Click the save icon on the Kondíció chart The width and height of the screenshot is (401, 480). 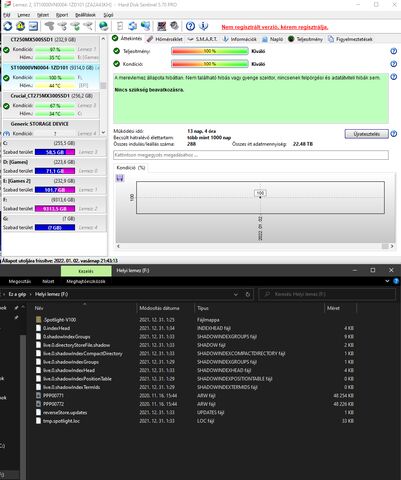tap(120, 178)
